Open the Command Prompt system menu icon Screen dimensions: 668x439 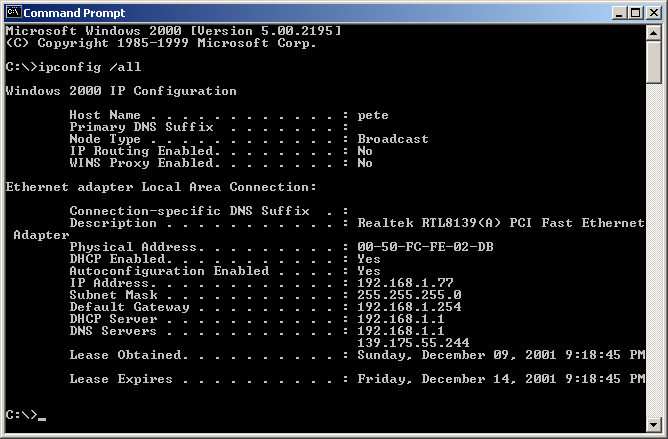tap(14, 12)
